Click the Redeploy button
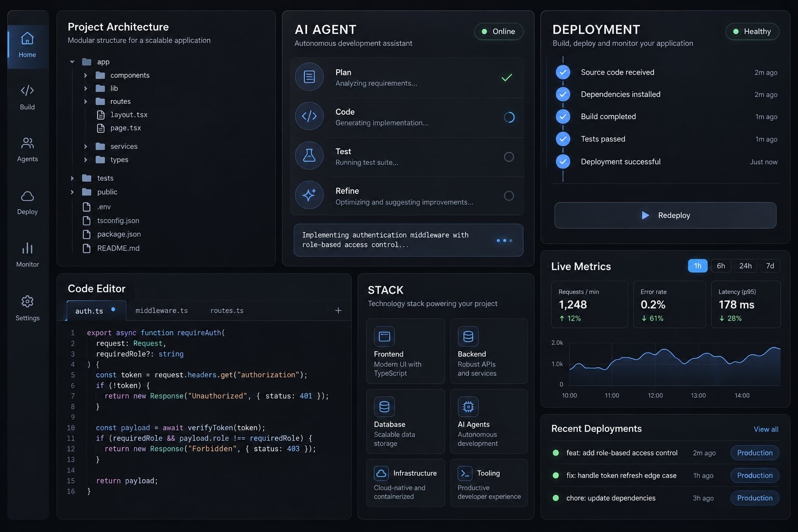 [666, 215]
